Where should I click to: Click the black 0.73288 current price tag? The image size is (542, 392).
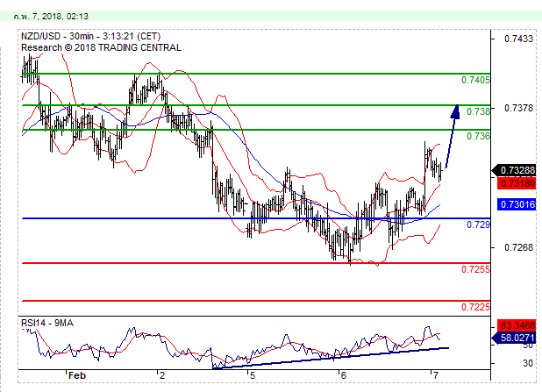pos(514,170)
